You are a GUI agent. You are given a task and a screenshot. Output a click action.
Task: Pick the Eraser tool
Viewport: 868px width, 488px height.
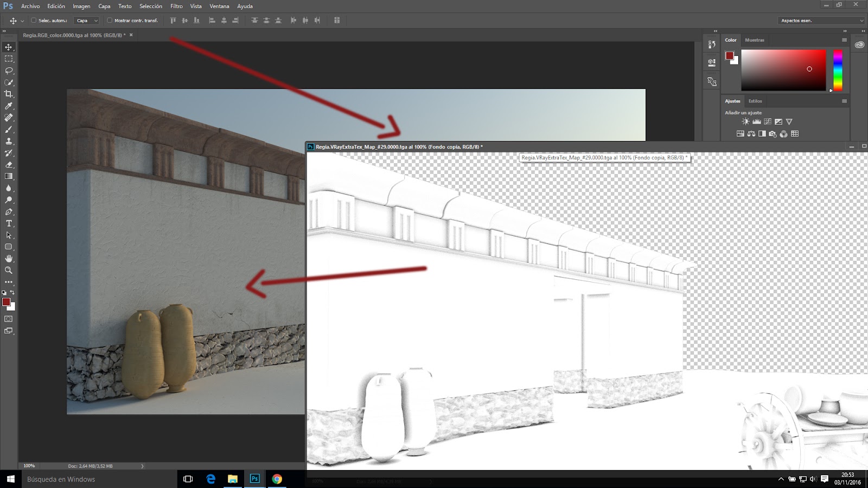[x=9, y=165]
